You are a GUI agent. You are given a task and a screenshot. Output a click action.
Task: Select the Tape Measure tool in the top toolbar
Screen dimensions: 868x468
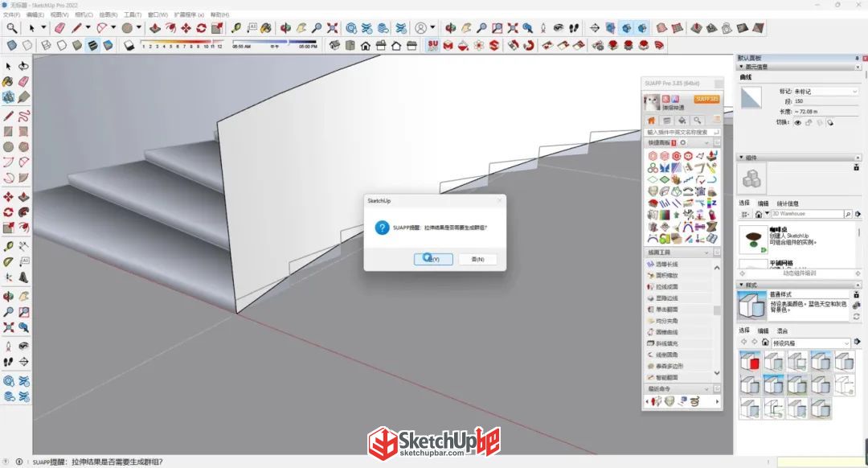(x=236, y=27)
